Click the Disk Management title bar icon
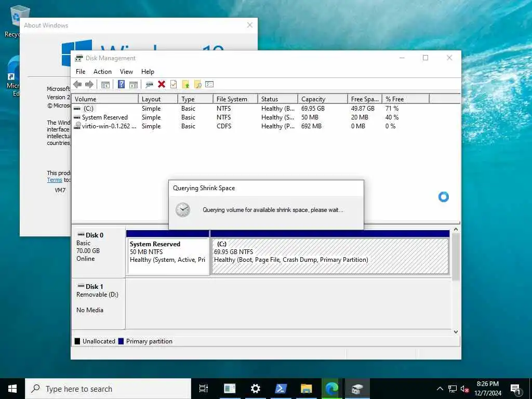This screenshot has height=399, width=532. click(x=79, y=58)
